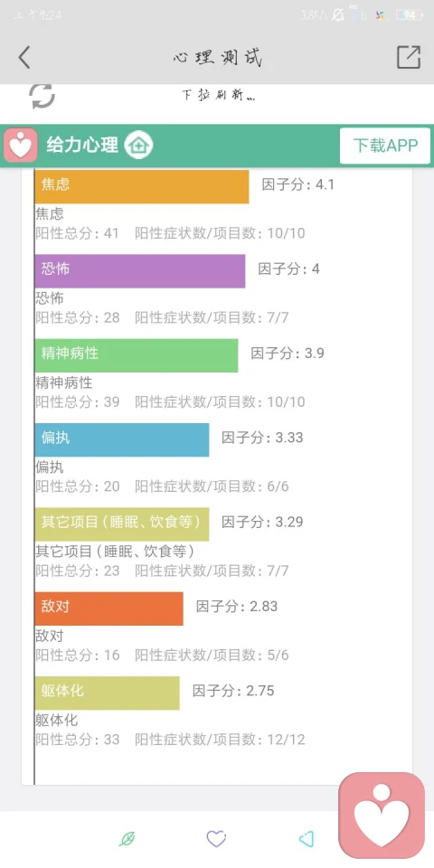
Task: Click the 给力心理 title link
Action: pos(82,146)
